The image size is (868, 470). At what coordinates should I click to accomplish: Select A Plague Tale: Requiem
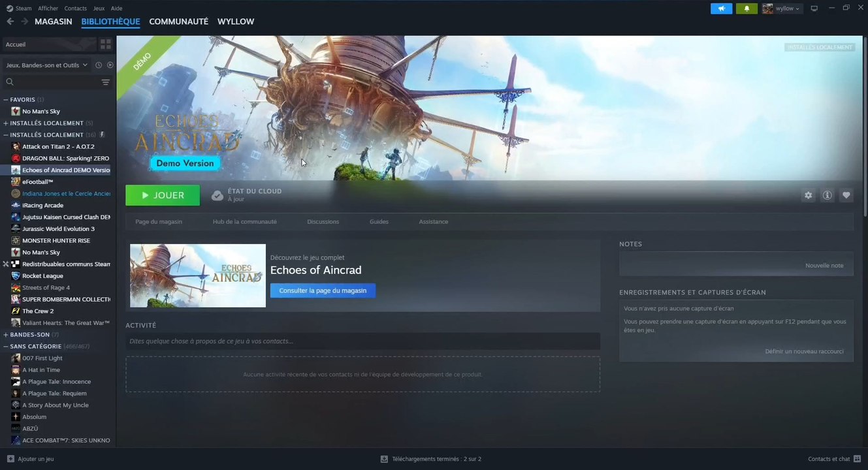click(54, 394)
